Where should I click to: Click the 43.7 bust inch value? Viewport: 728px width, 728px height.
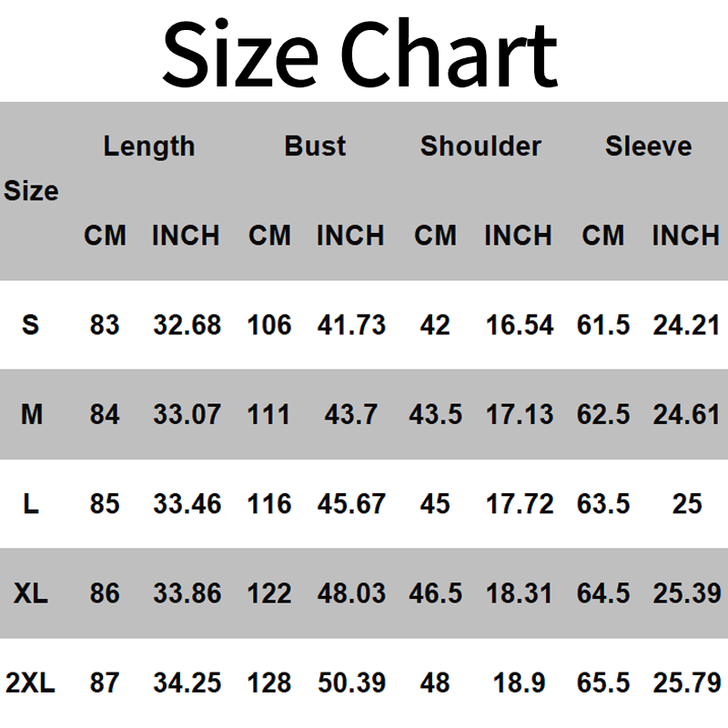351,415
